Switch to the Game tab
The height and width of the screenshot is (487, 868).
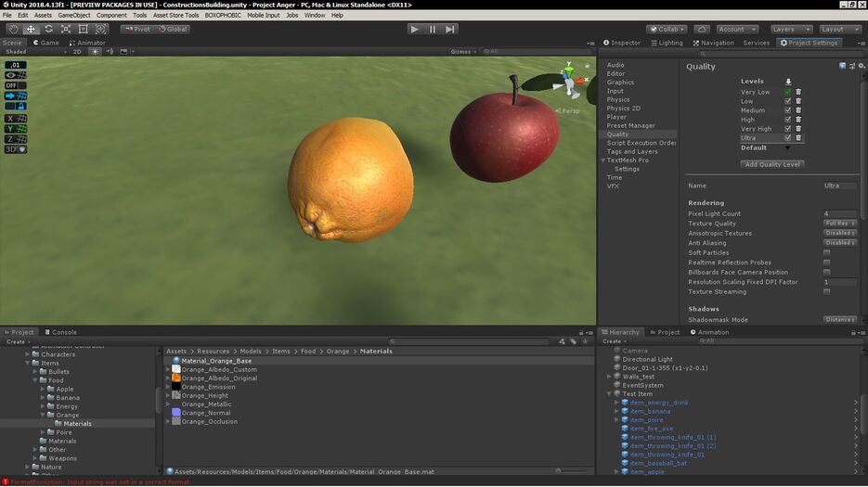click(x=45, y=43)
